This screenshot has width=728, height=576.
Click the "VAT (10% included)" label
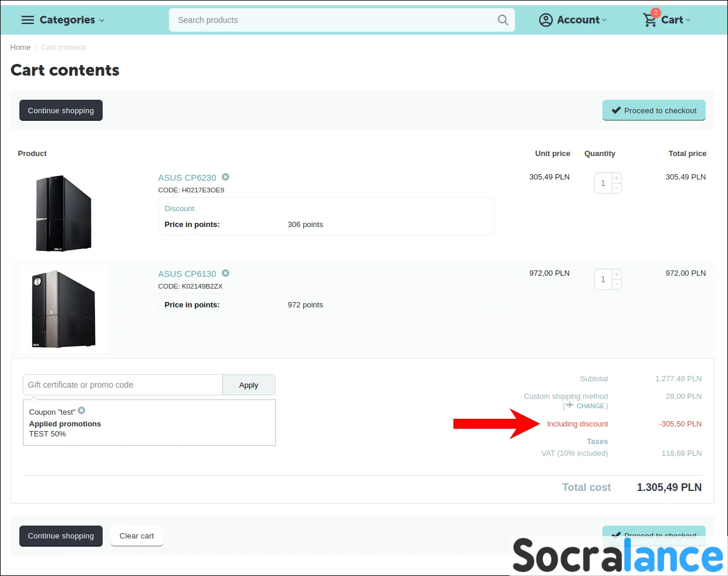(x=575, y=453)
